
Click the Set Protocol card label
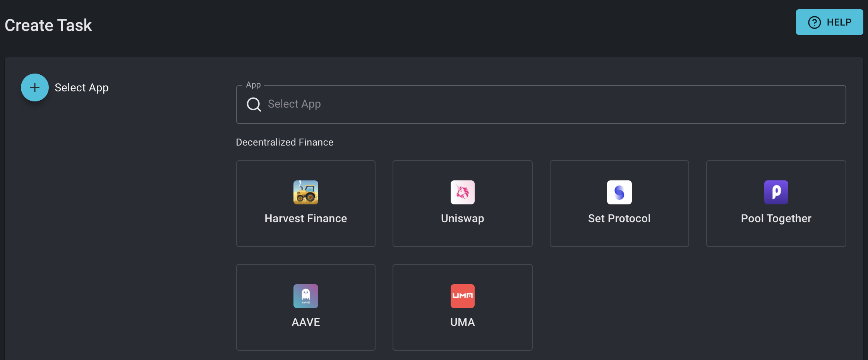(x=619, y=218)
